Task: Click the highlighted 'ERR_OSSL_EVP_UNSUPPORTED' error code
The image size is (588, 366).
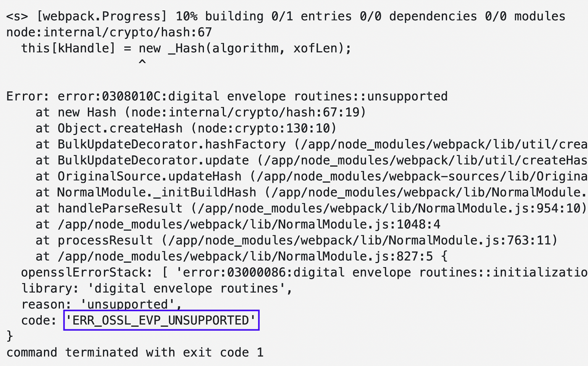Action: [x=161, y=321]
